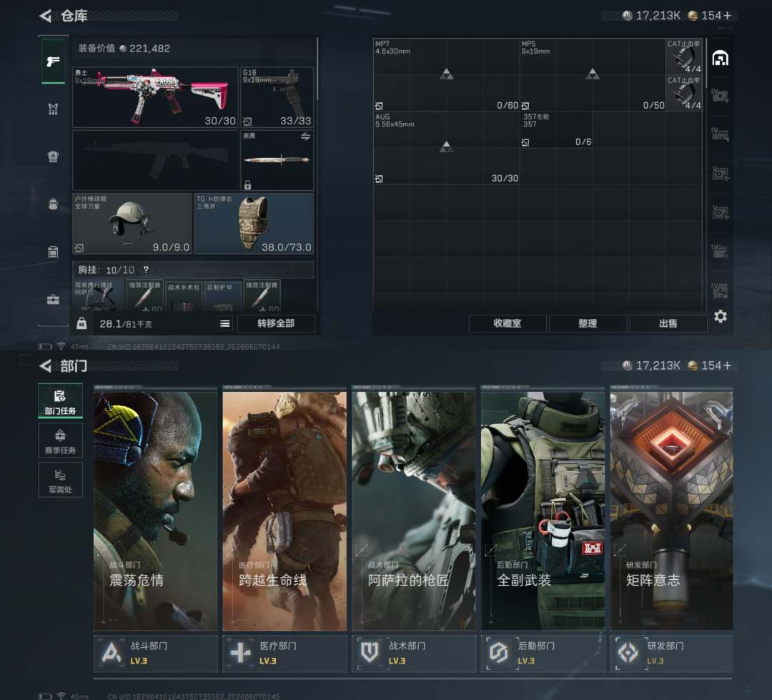This screenshot has width=772, height=700.
Task: Open the IV medical case container
Action: coord(721,95)
